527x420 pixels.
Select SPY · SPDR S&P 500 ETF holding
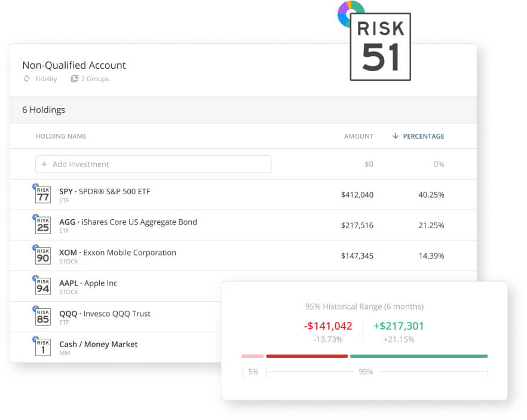click(x=105, y=191)
